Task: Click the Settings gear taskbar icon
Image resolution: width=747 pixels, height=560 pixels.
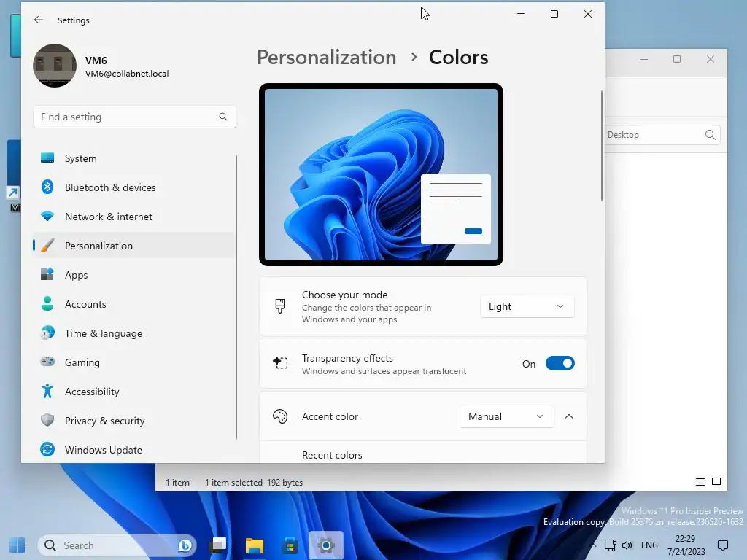Action: pyautogui.click(x=326, y=545)
